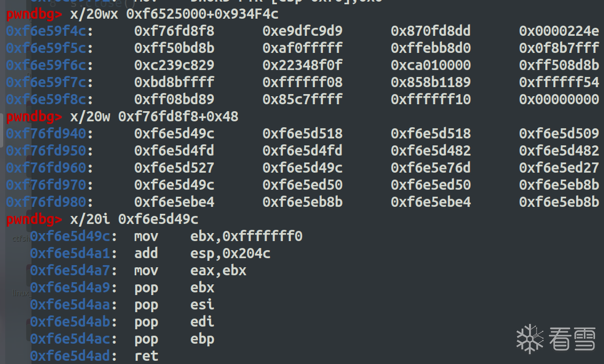Click the value 0xf6e5d509
604x364 pixels.
click(x=559, y=134)
